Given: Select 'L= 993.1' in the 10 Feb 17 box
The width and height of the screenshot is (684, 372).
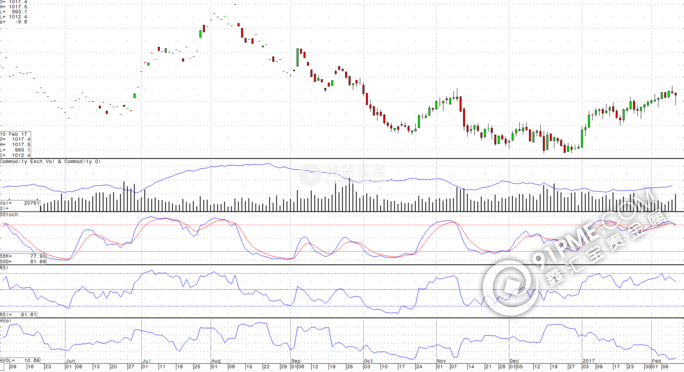Looking at the screenshot, I should coord(15,150).
